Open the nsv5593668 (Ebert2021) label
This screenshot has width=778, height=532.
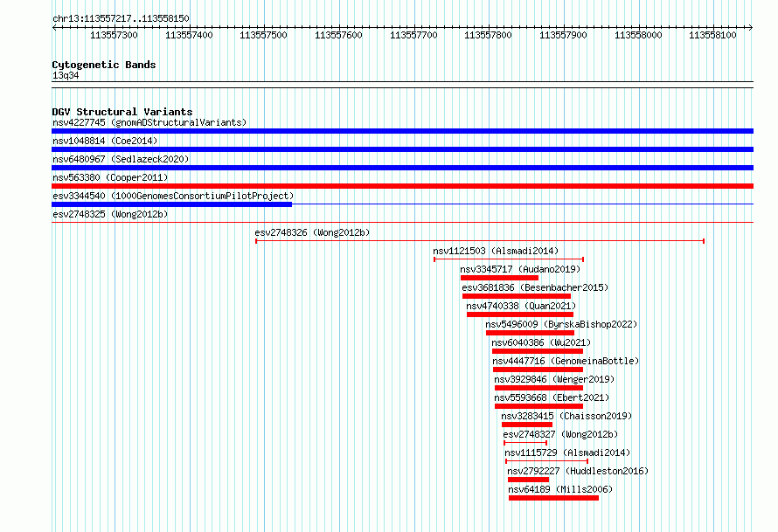click(x=552, y=397)
